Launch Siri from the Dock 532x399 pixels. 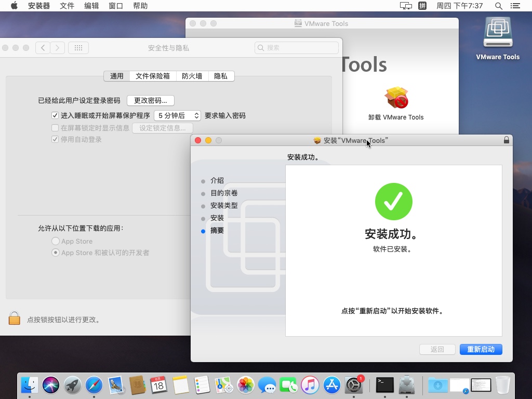[x=51, y=385]
